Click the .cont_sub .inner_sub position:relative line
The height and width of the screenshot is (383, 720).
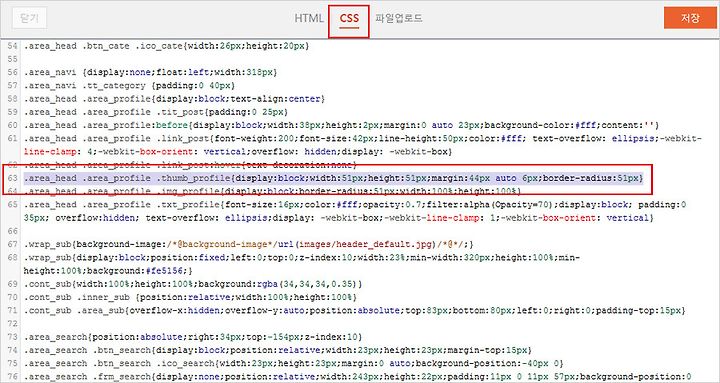[x=190, y=297]
